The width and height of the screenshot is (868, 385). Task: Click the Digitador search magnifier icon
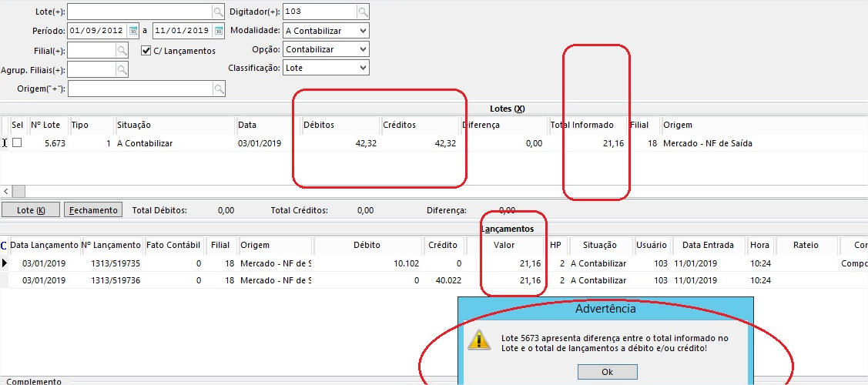coord(363,12)
